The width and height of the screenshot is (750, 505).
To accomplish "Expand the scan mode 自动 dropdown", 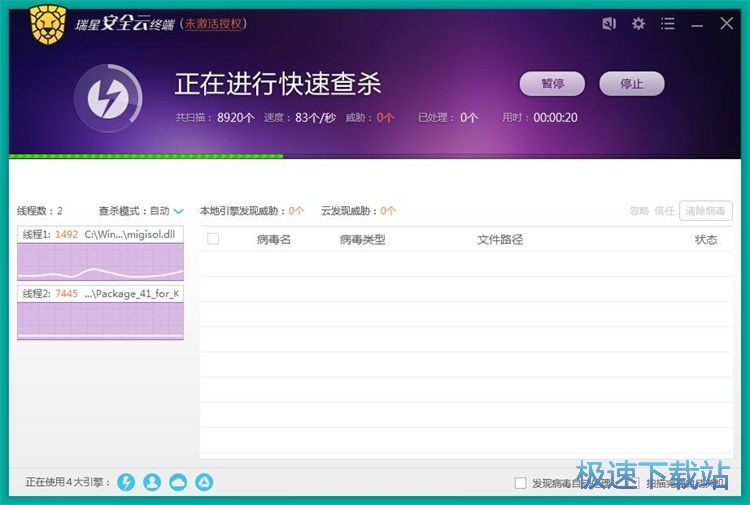I will 178,211.
